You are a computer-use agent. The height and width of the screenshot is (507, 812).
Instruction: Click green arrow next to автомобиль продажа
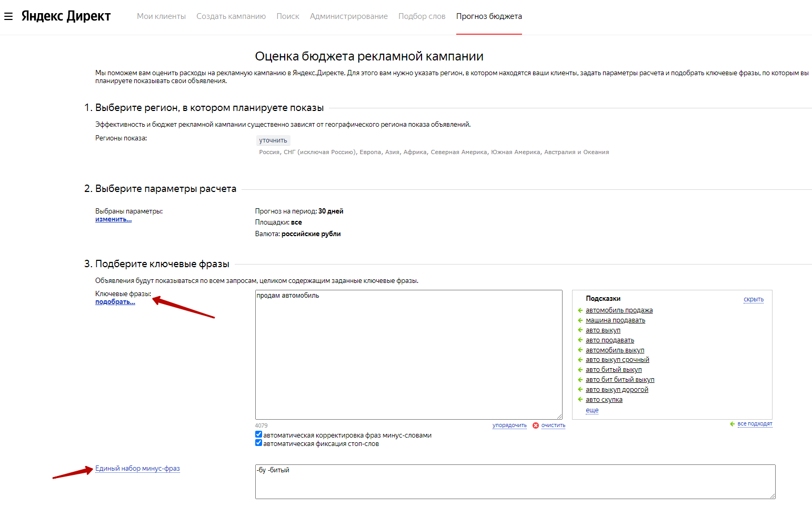tap(580, 310)
